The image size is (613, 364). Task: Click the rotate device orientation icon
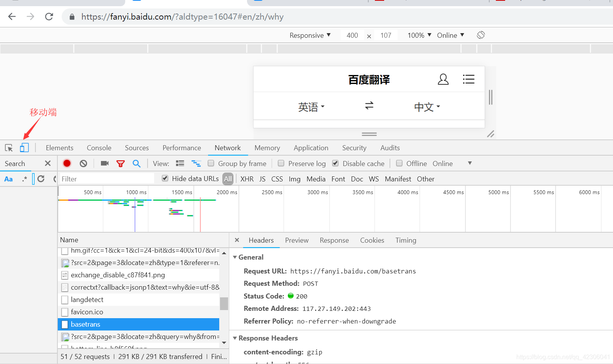pyautogui.click(x=481, y=35)
